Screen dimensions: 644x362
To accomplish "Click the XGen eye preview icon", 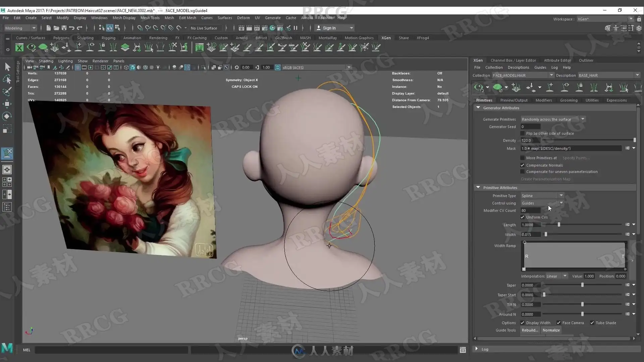I will click(478, 88).
